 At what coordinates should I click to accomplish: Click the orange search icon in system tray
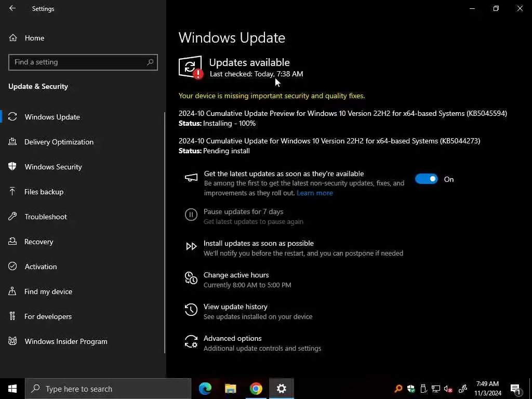tap(398, 389)
